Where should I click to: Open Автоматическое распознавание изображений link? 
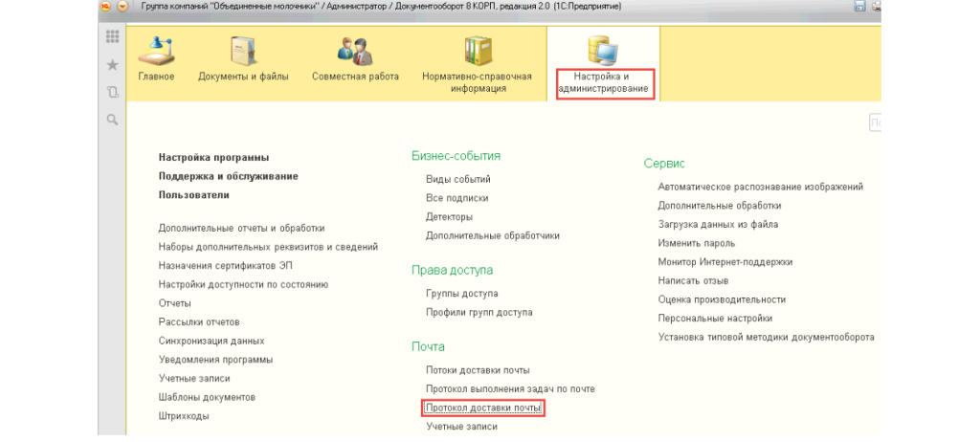tap(760, 188)
